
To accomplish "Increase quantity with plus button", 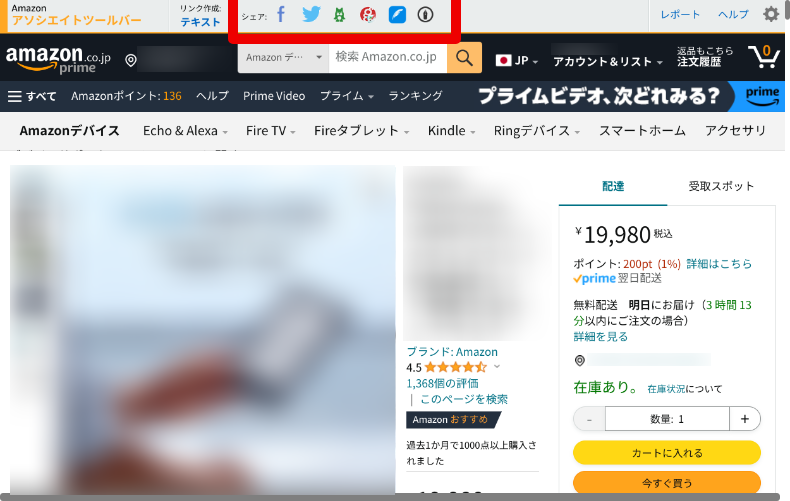I will (x=745, y=419).
